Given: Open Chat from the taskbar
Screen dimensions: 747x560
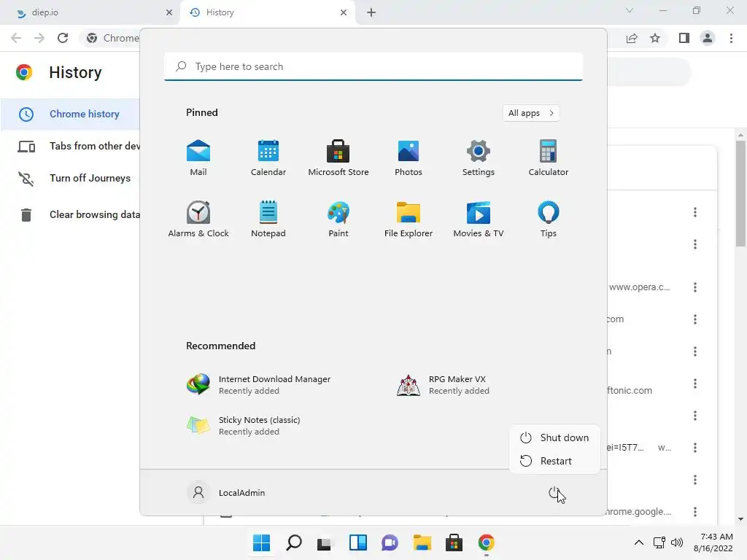Looking at the screenshot, I should pyautogui.click(x=390, y=542).
